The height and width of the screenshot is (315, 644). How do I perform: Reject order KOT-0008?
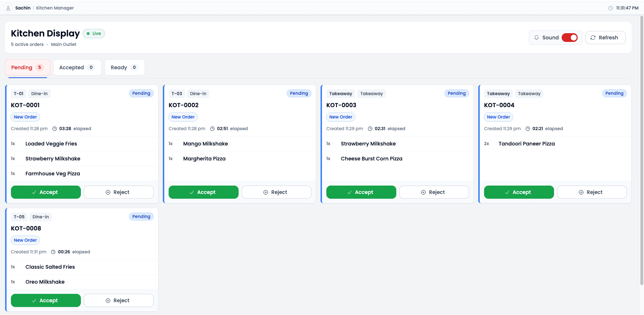pos(119,300)
